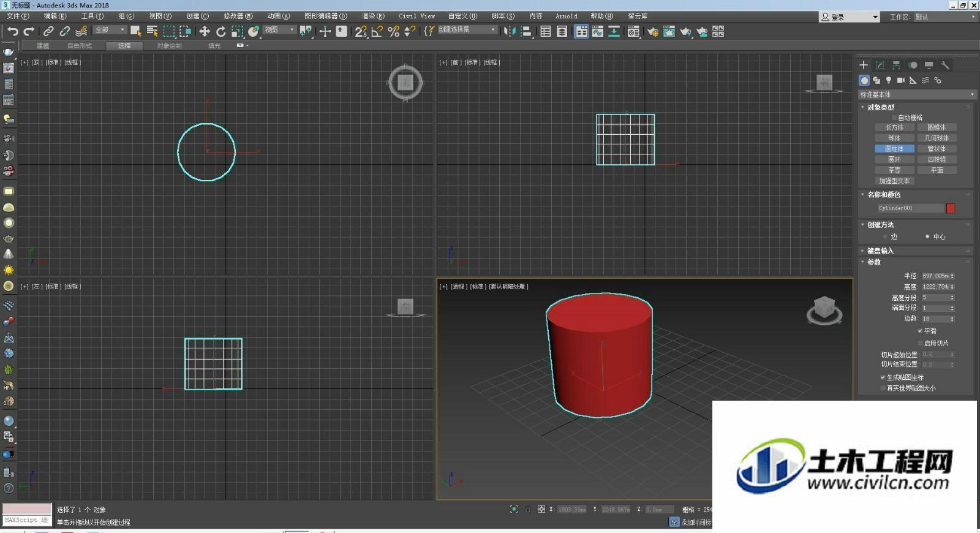Open the 文件(F) menu
This screenshot has height=533, width=980.
18,16
